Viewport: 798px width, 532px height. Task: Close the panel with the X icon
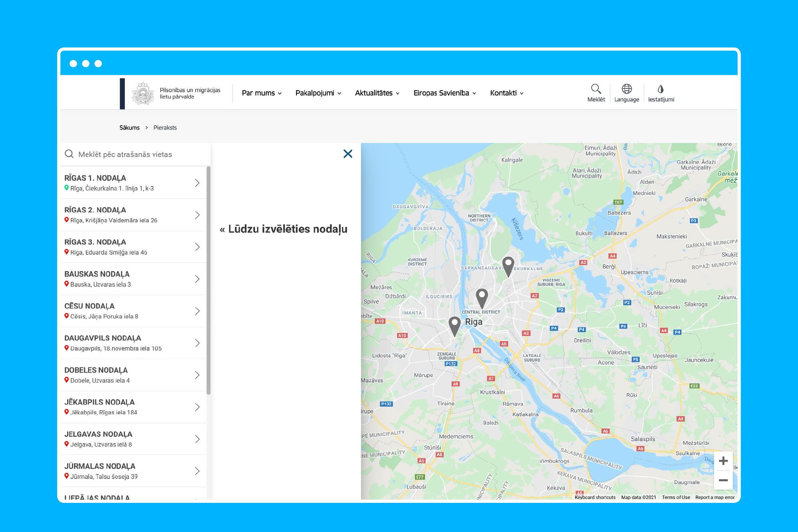(x=348, y=154)
